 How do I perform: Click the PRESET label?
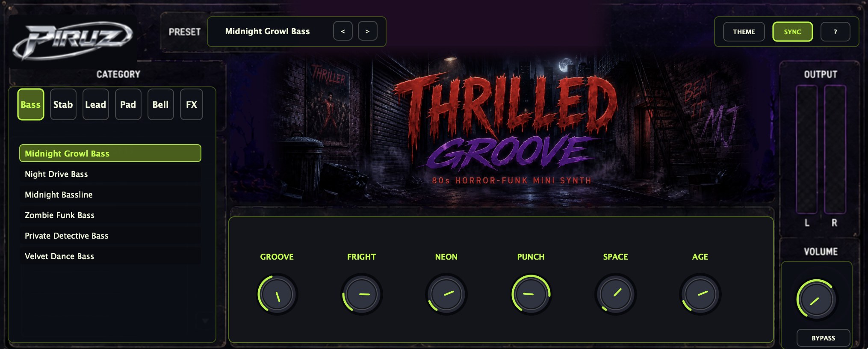click(185, 32)
